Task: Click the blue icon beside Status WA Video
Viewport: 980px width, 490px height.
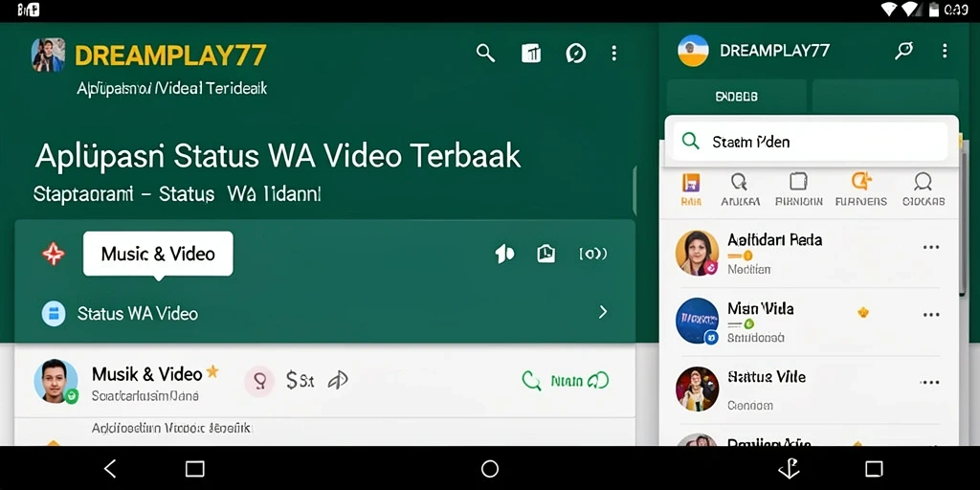Action: click(x=54, y=313)
